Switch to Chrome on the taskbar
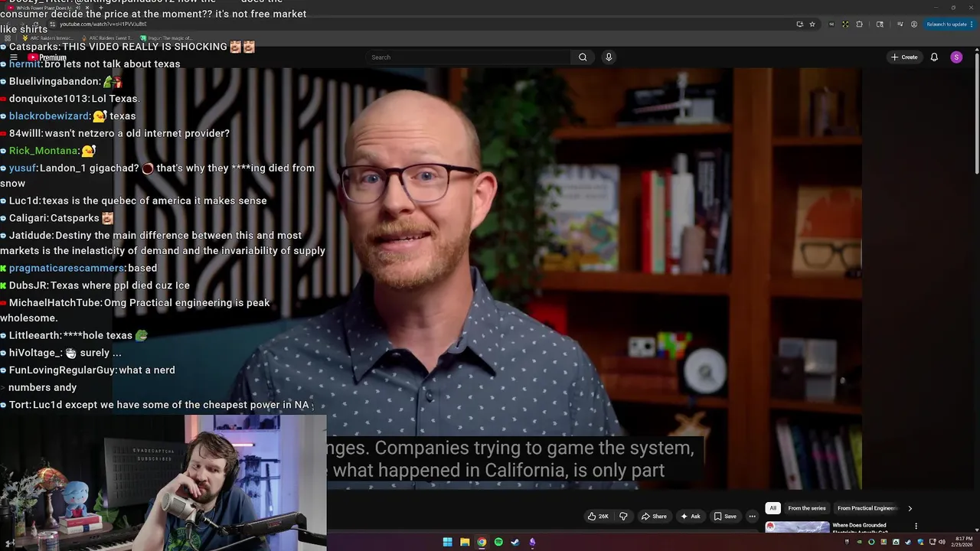The image size is (980, 551). pos(482,542)
